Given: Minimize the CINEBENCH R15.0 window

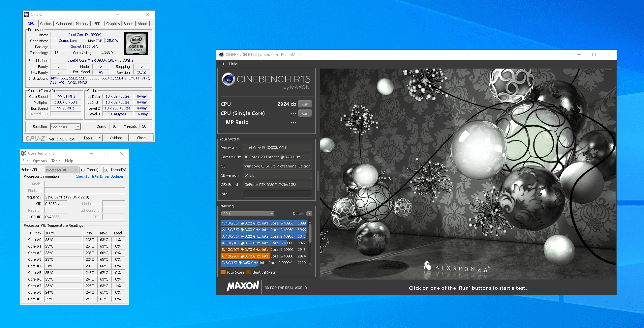Looking at the screenshot, I should click(579, 55).
